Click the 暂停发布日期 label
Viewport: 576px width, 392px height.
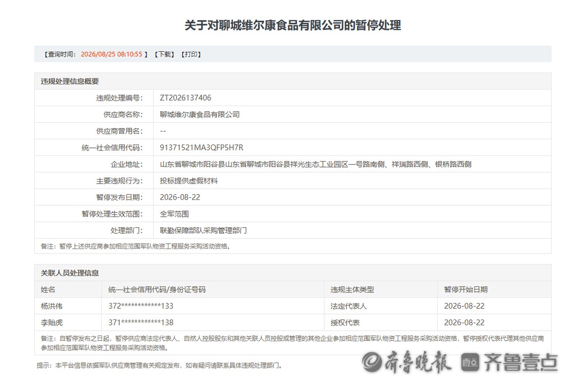click(x=119, y=197)
